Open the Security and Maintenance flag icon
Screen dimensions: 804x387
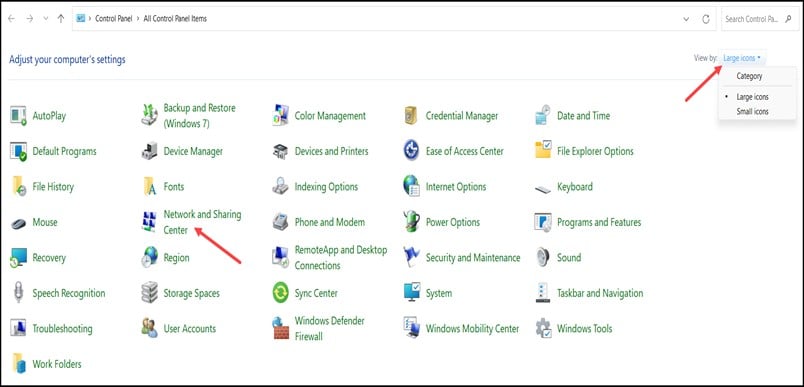tap(411, 257)
